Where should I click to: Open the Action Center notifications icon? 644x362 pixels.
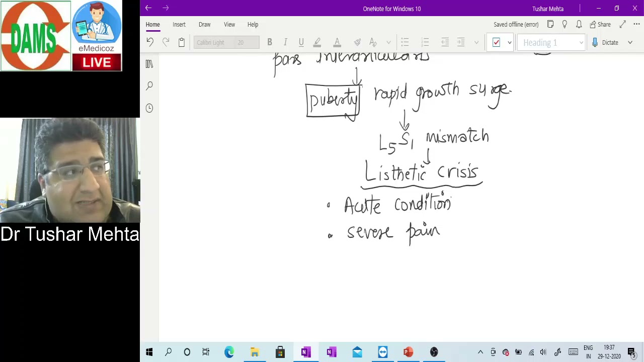pyautogui.click(x=631, y=352)
